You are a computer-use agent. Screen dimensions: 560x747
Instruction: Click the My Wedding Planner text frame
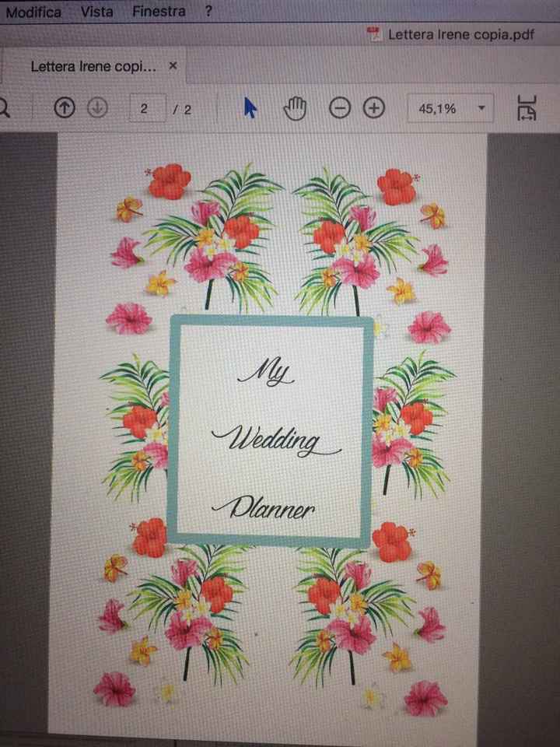tap(271, 431)
